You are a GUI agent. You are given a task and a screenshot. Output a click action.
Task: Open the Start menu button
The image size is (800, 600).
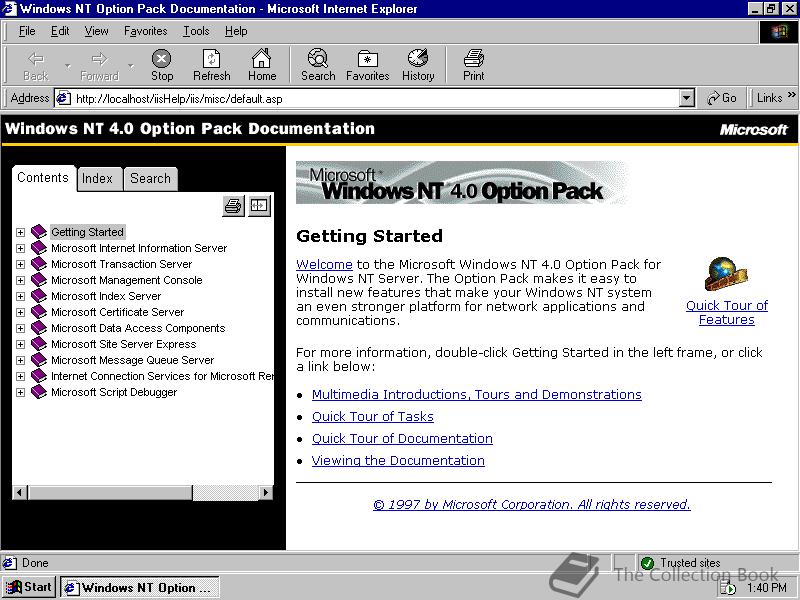click(29, 587)
